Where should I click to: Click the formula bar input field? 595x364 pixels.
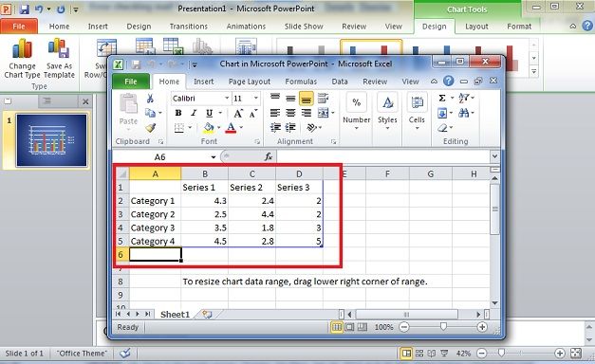(383, 156)
